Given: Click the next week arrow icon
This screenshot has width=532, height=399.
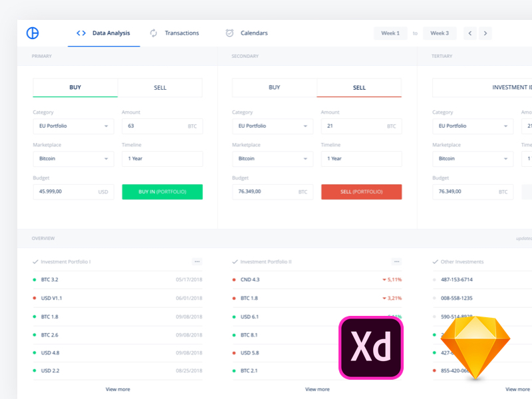Looking at the screenshot, I should [x=486, y=33].
